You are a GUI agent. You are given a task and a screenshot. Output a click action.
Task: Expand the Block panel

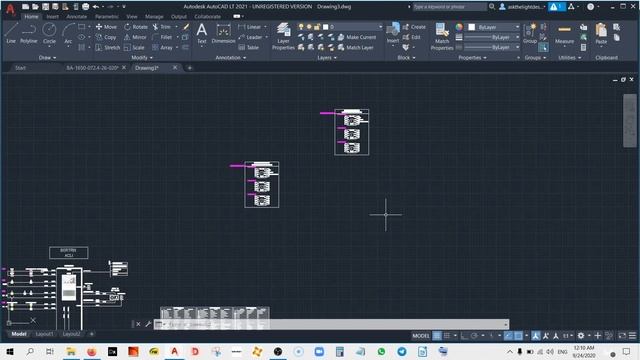coord(406,58)
